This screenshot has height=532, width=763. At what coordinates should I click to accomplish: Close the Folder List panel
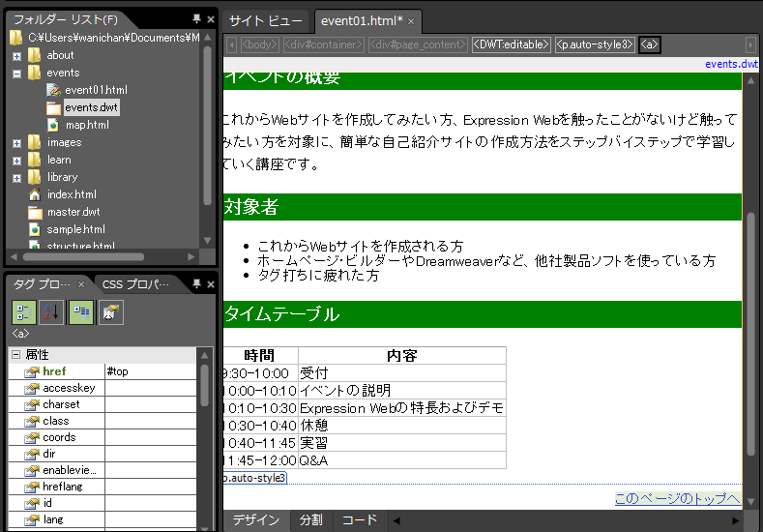[x=211, y=19]
